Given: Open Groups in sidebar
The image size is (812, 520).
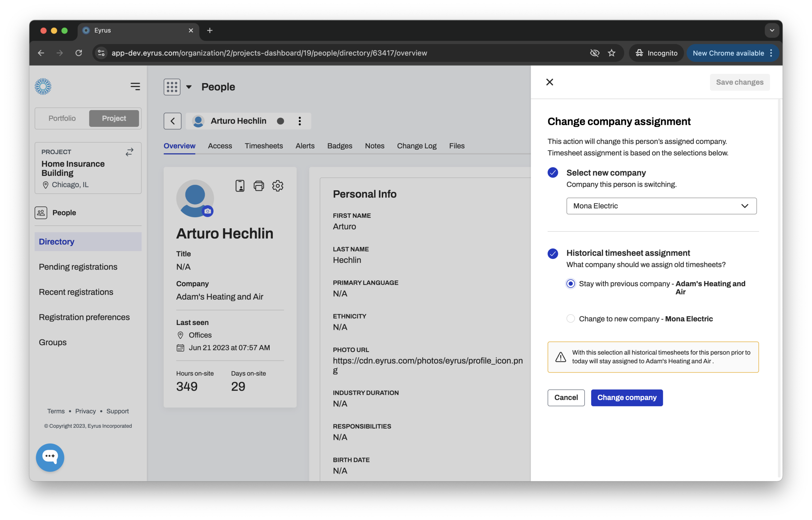Looking at the screenshot, I should click(53, 342).
